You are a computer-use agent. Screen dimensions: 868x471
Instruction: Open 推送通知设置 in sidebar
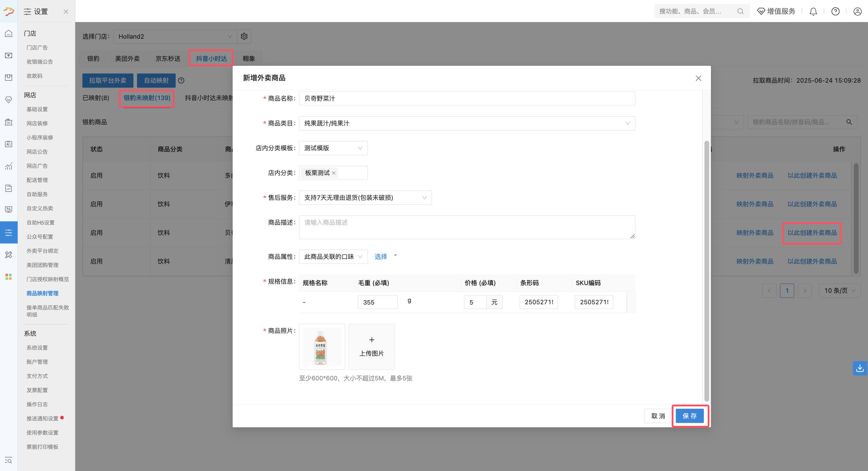pos(43,418)
